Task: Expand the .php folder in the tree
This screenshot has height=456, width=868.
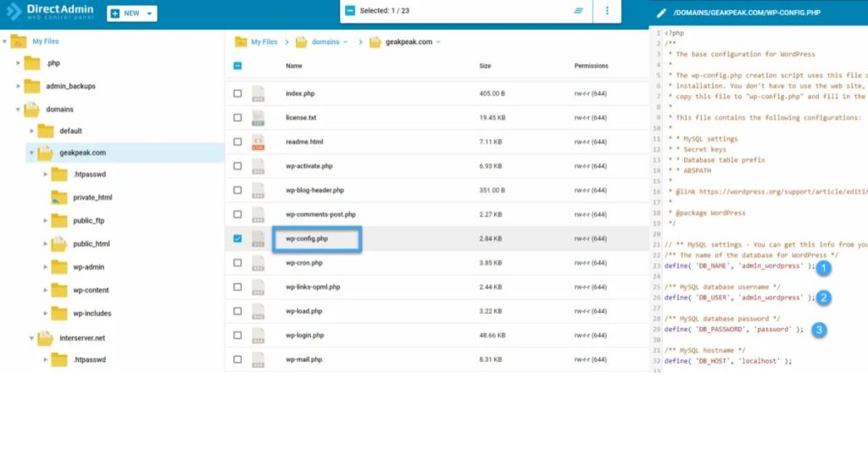Action: point(19,63)
